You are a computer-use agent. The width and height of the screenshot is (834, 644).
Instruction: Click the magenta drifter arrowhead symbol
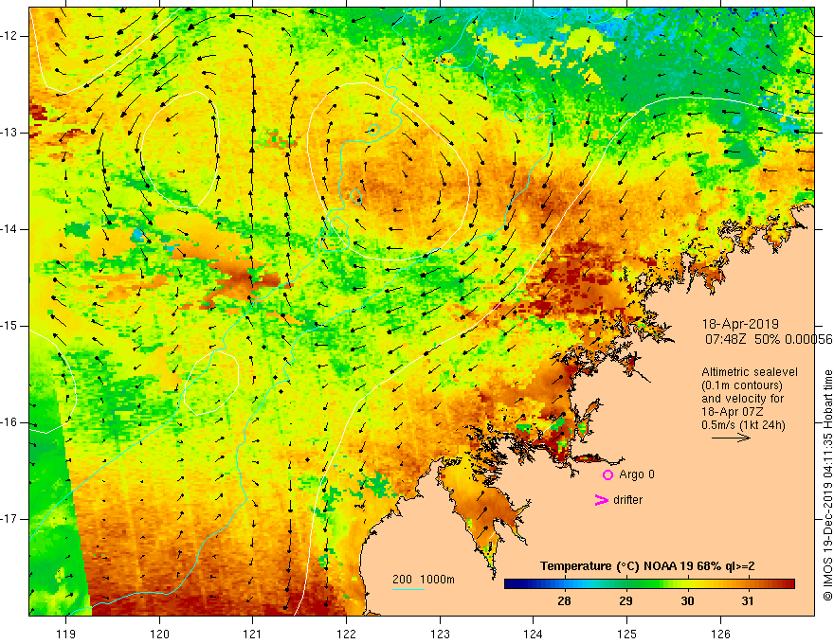click(601, 500)
